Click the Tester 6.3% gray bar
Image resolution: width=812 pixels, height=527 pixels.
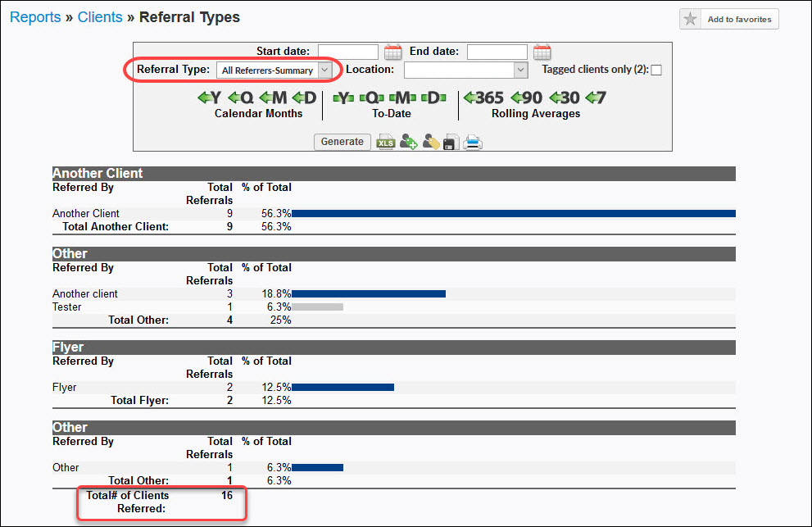click(317, 307)
